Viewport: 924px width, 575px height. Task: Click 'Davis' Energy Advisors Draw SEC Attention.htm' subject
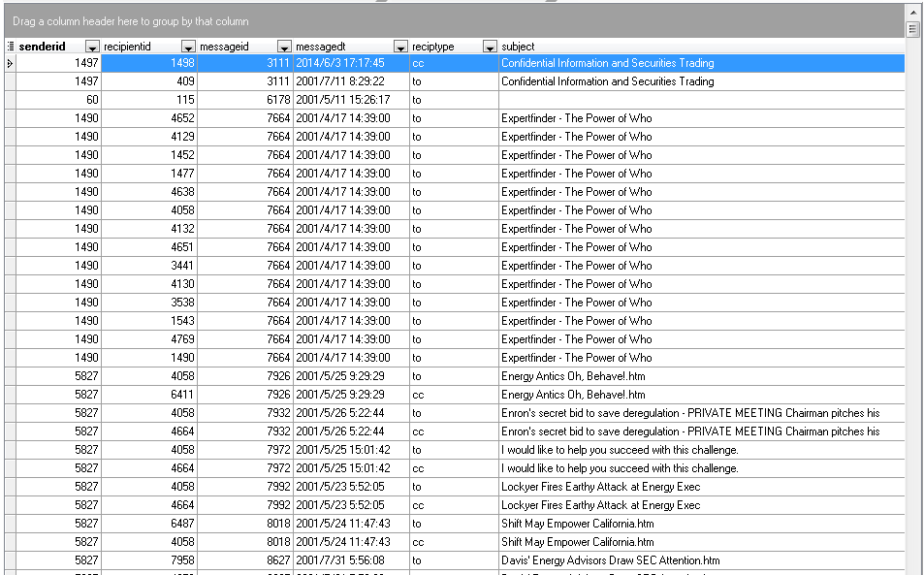(610, 560)
